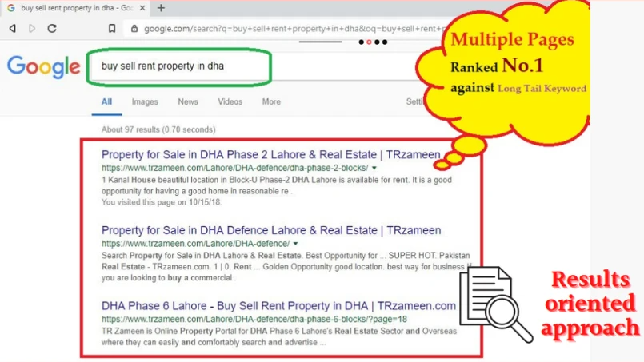Switch to Videos results tab

[x=230, y=101]
